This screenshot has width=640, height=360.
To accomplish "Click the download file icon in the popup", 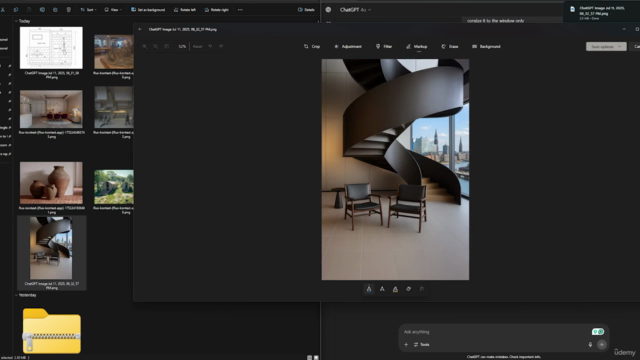I will click(572, 9).
